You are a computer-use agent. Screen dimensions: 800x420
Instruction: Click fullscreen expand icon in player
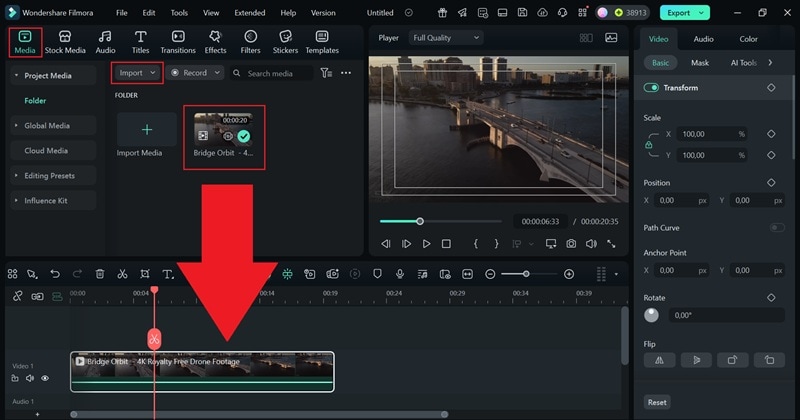tap(611, 244)
